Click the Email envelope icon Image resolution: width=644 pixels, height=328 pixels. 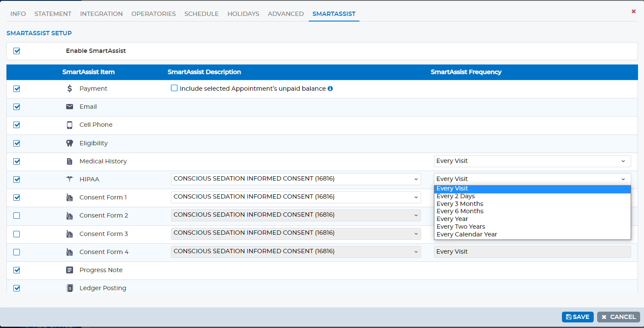click(70, 107)
